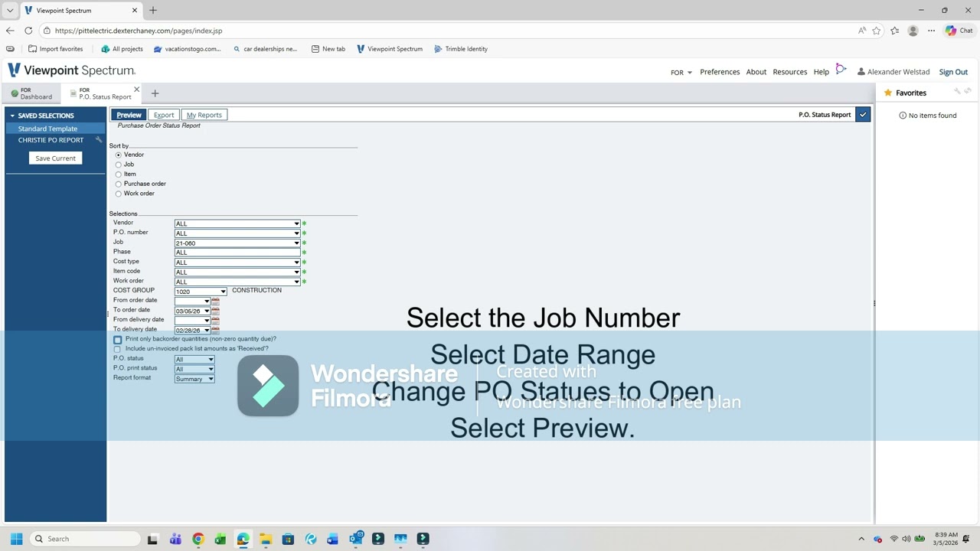Click the Sign Out link

click(953, 72)
